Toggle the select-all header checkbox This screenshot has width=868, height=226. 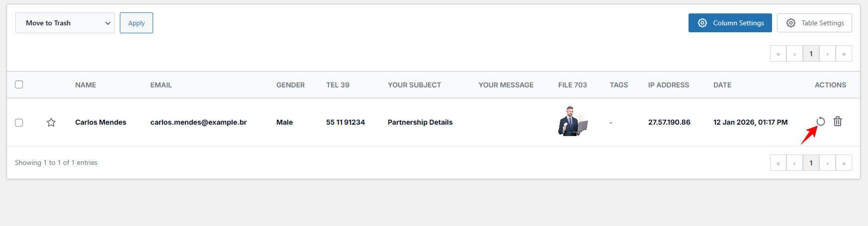[x=19, y=84]
